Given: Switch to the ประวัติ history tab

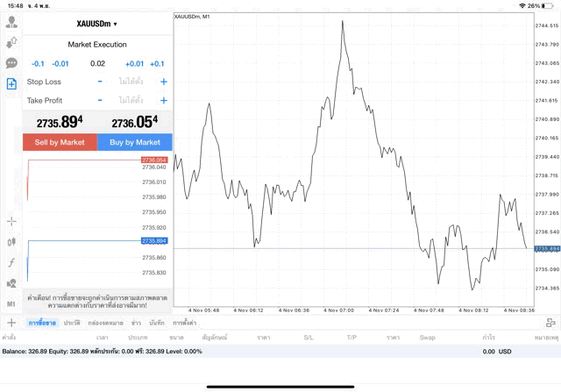Looking at the screenshot, I should 72,323.
